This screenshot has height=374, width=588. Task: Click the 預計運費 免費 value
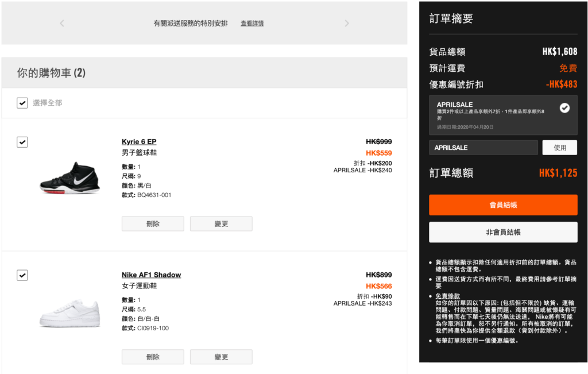[568, 68]
